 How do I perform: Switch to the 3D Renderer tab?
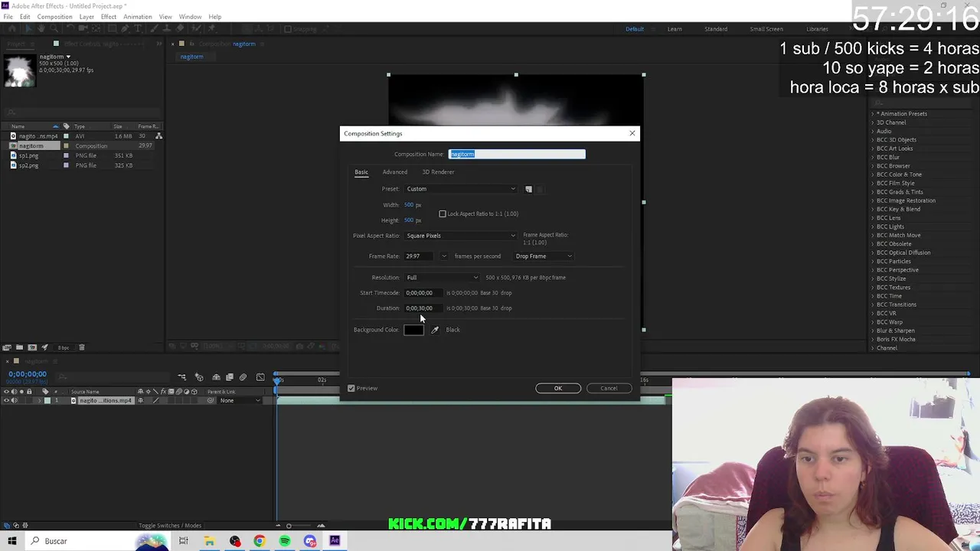tap(438, 172)
